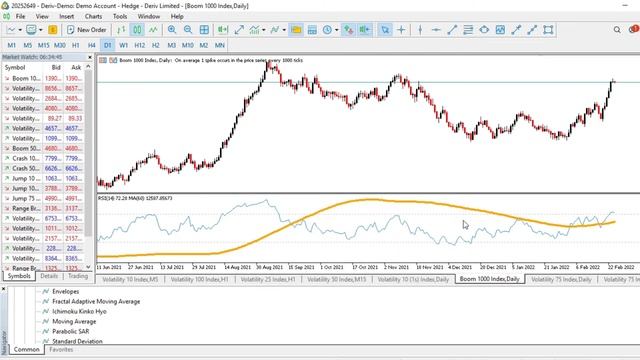Switch to Favorites tab in Navigator

61,349
